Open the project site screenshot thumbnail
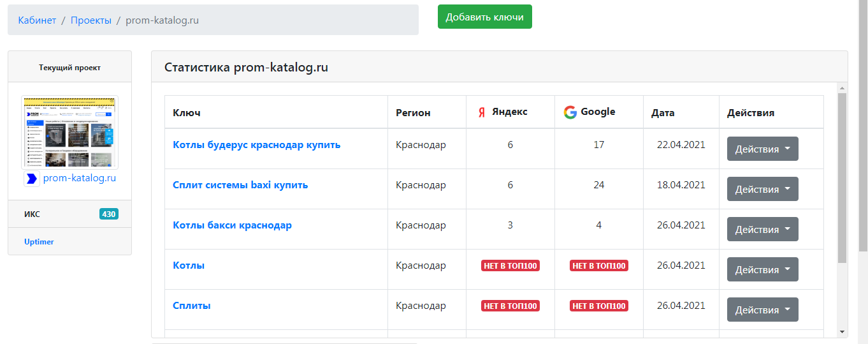Screen dimensions: 868x344 point(69,132)
